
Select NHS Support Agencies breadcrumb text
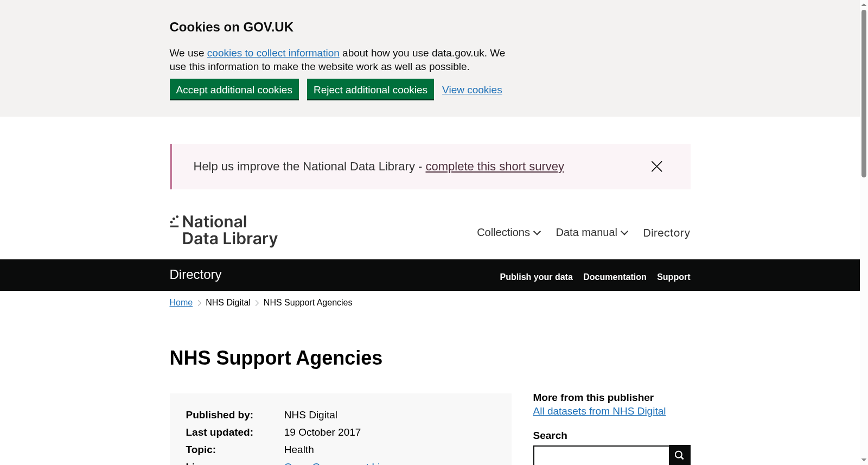[x=308, y=303]
